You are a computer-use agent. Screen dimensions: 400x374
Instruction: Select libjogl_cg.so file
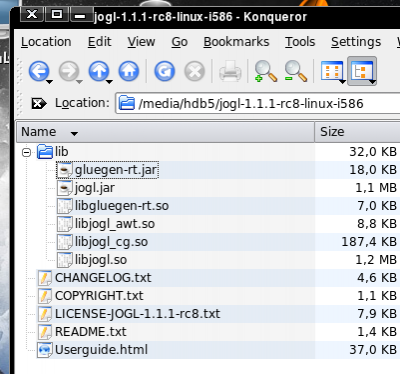111,242
